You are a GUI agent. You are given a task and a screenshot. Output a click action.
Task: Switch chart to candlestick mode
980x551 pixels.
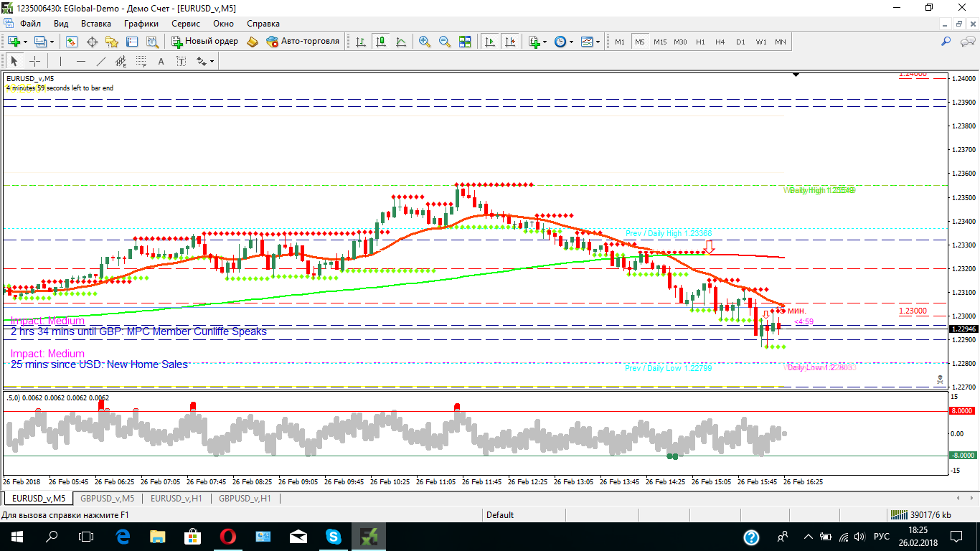(380, 42)
